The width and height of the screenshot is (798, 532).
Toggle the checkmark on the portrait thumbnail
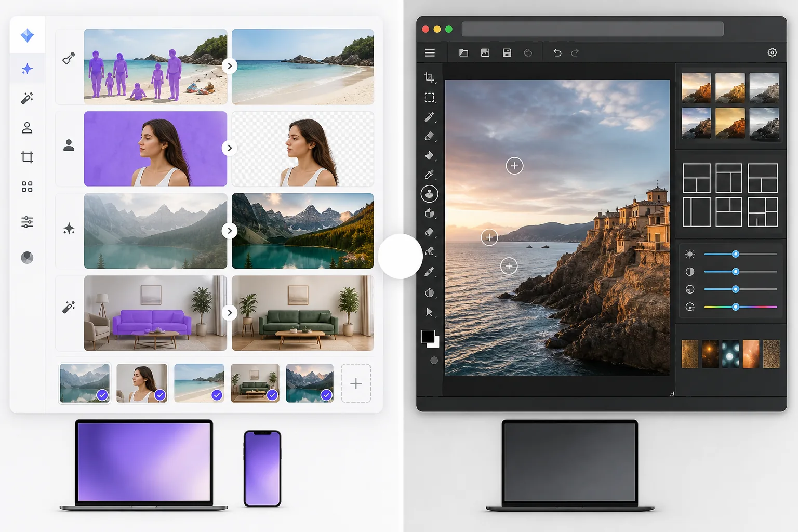[160, 395]
